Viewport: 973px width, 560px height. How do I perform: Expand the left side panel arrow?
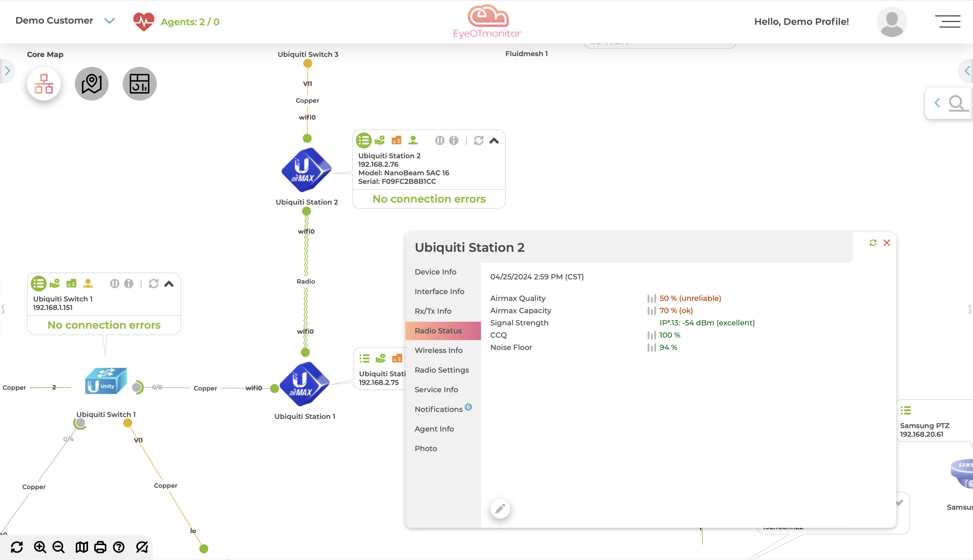click(7, 71)
